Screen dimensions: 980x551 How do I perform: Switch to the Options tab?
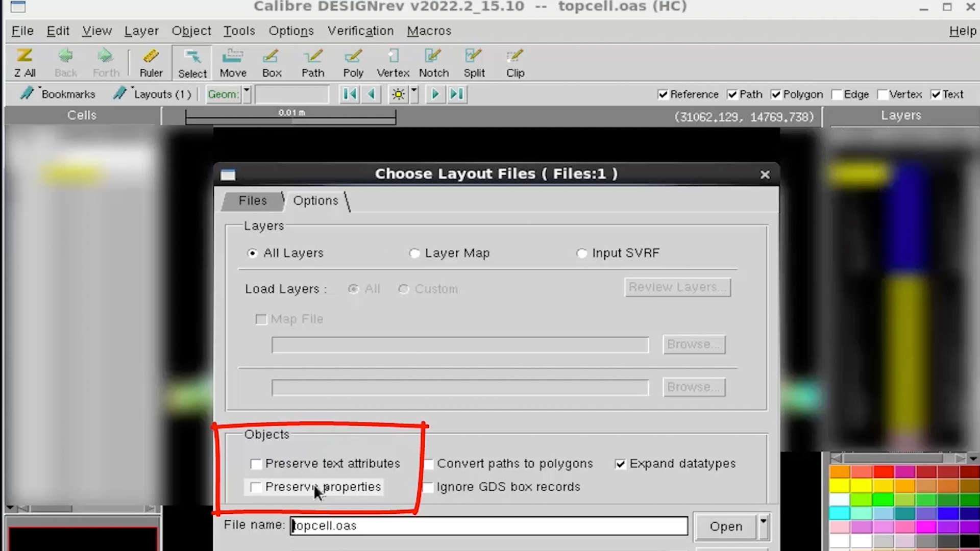pyautogui.click(x=314, y=201)
